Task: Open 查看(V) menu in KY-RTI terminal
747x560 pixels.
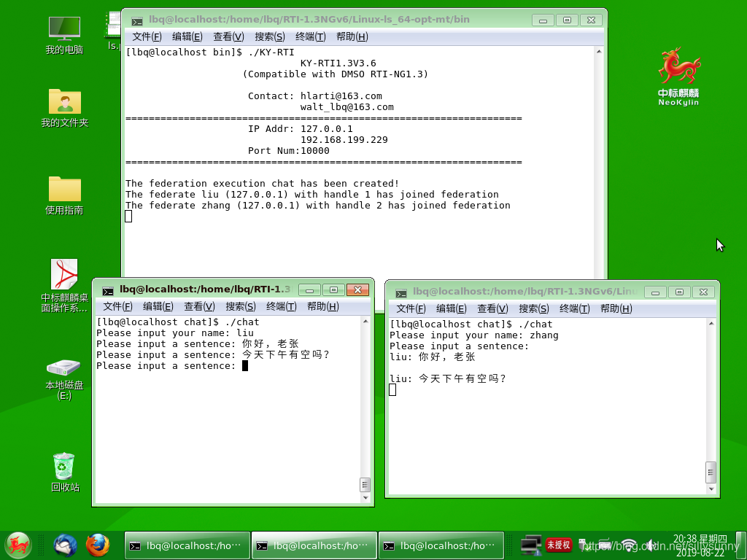Action: coord(228,36)
